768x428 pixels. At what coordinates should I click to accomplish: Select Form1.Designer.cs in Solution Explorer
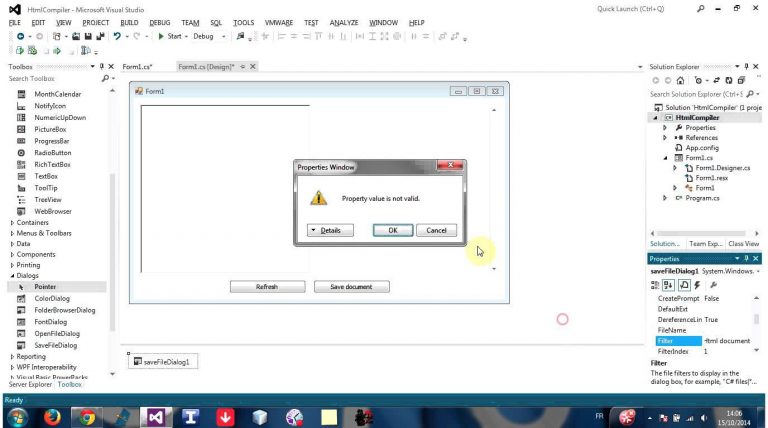tap(722, 167)
